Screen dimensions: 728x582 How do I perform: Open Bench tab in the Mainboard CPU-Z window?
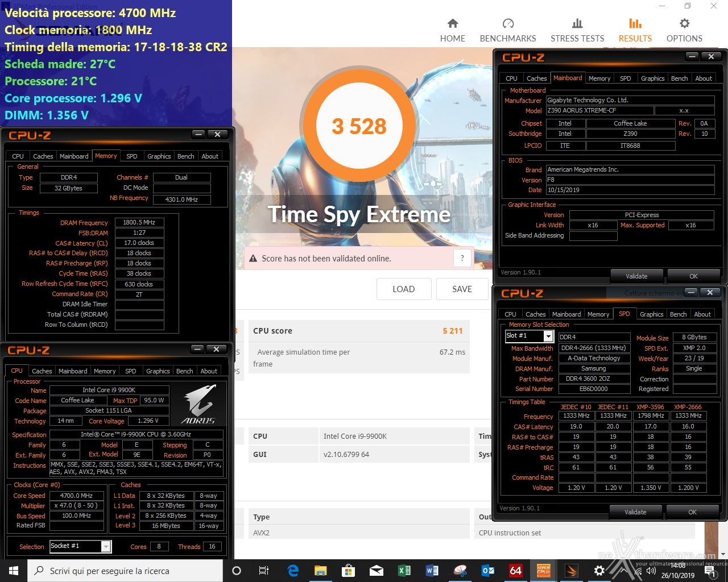(679, 78)
